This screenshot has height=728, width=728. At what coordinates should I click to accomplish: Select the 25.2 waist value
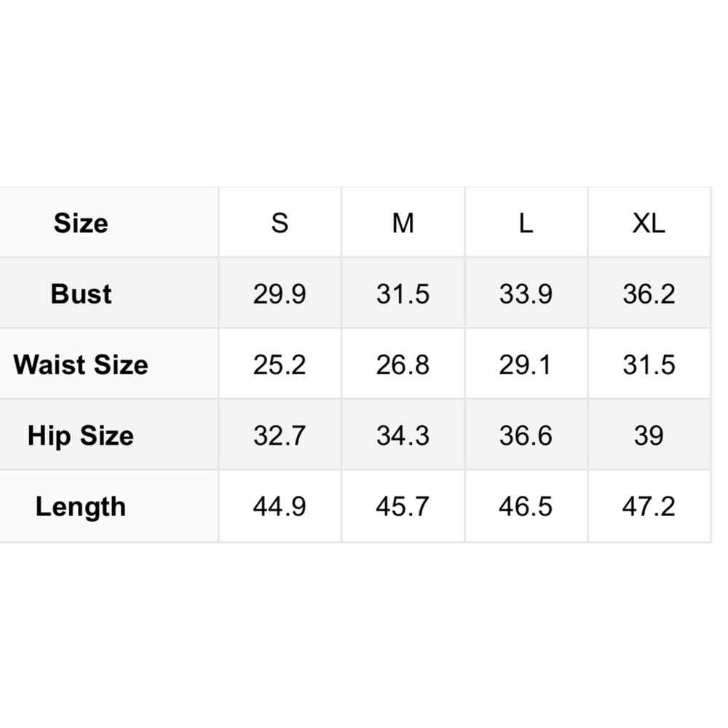(280, 365)
